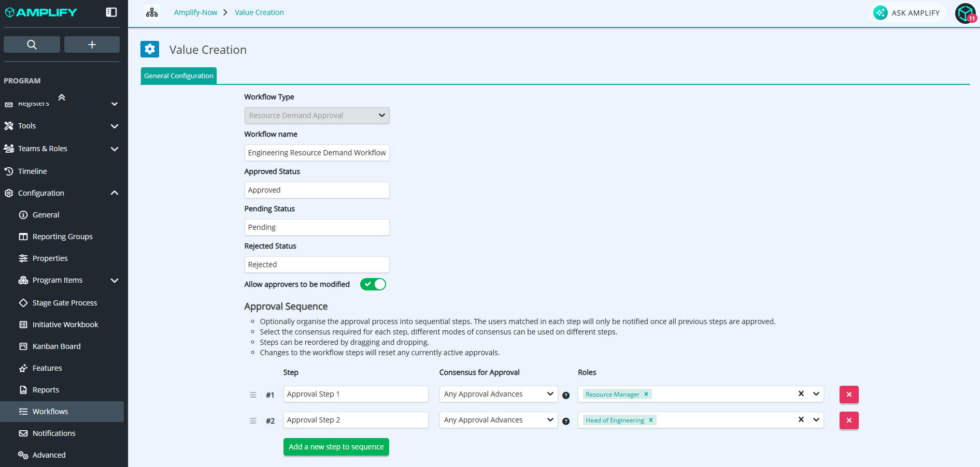Select the General Configuration tab

point(179,76)
